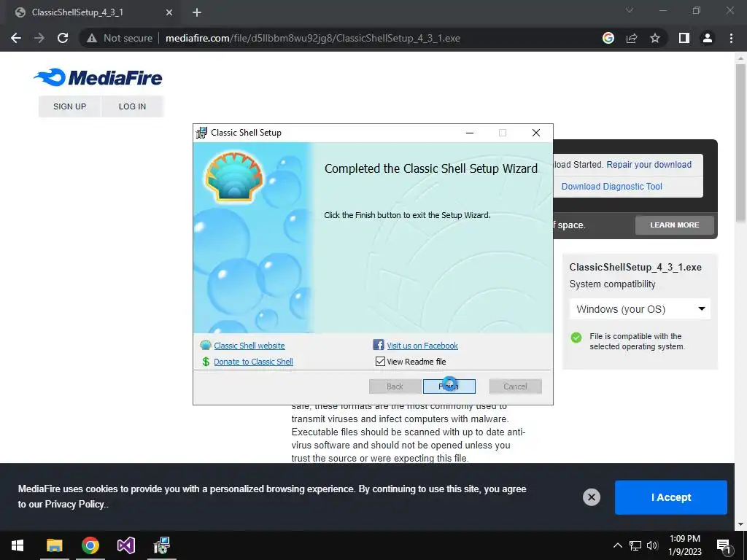The height and width of the screenshot is (560, 747).
Task: Click the browser forward arrow
Action: 39,38
